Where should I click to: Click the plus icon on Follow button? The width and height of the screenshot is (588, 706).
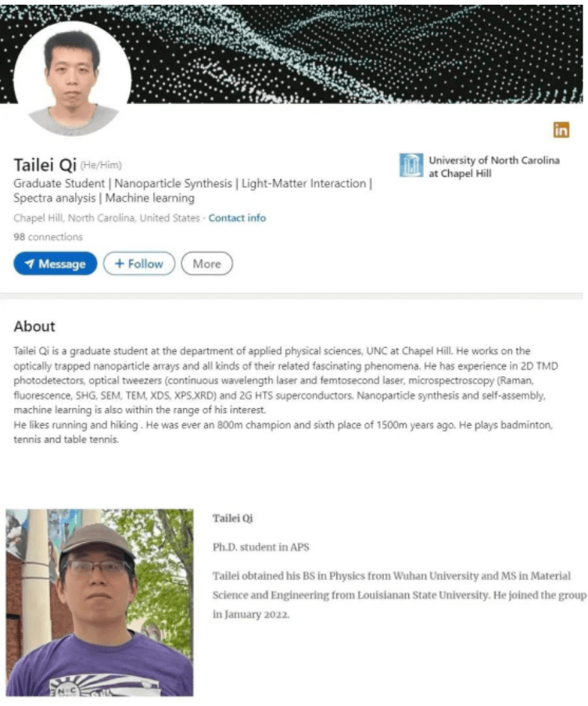120,263
